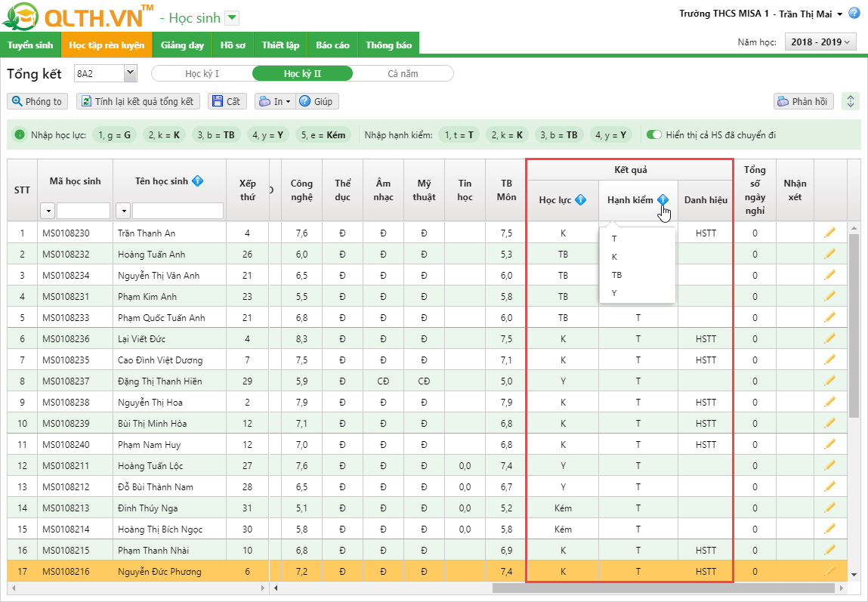Click pencil icon for Đỗ Bùi Thành Nam row
The width and height of the screenshot is (868, 602).
829,486
